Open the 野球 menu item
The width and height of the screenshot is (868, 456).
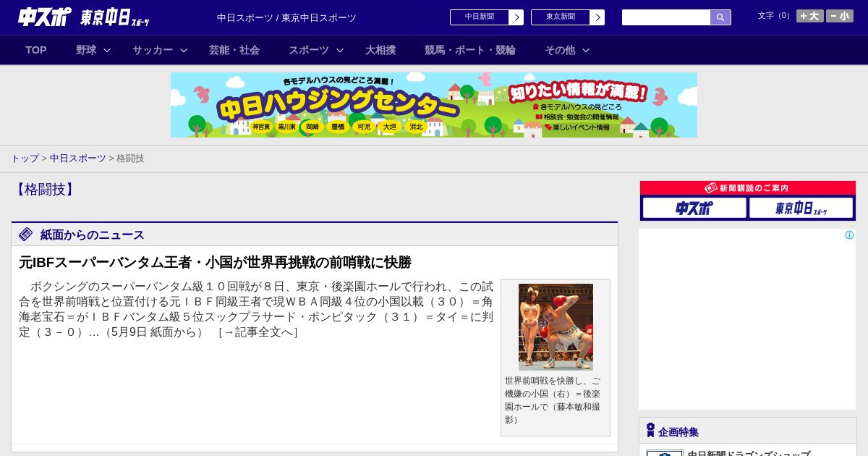[86, 50]
